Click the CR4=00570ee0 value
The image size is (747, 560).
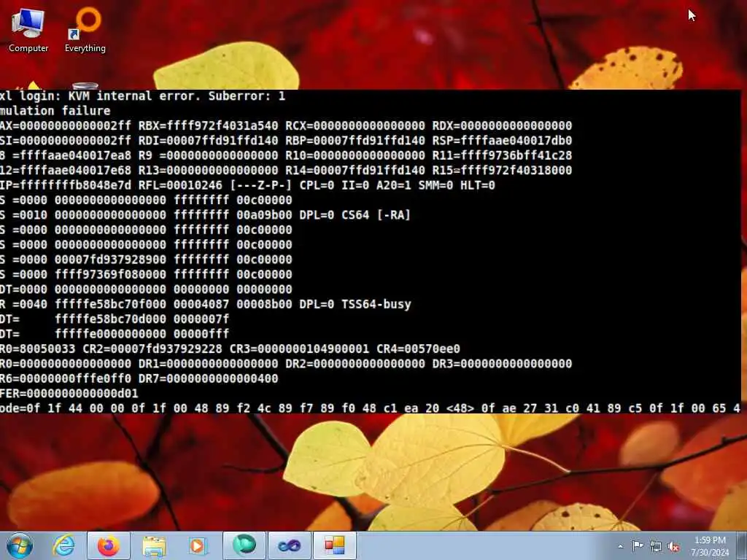418,349
